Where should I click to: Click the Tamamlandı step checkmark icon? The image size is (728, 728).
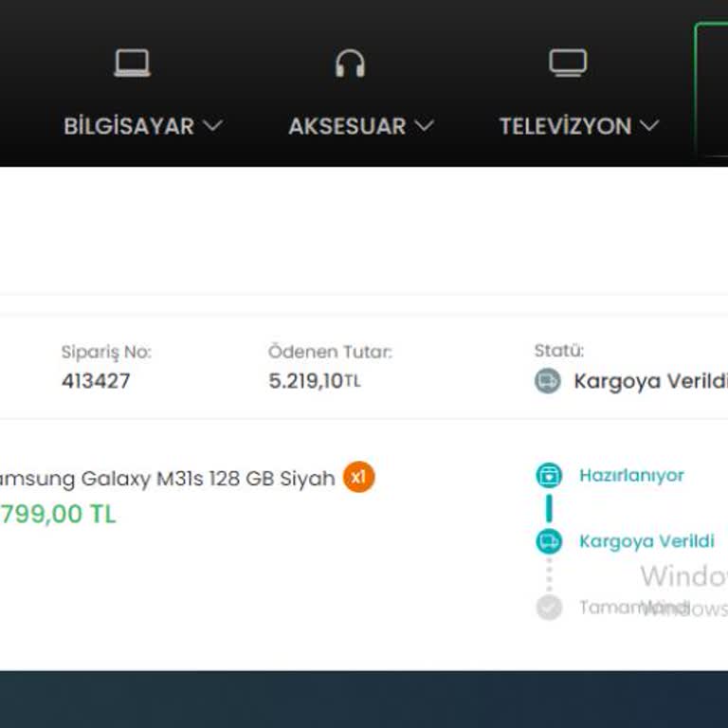[549, 608]
